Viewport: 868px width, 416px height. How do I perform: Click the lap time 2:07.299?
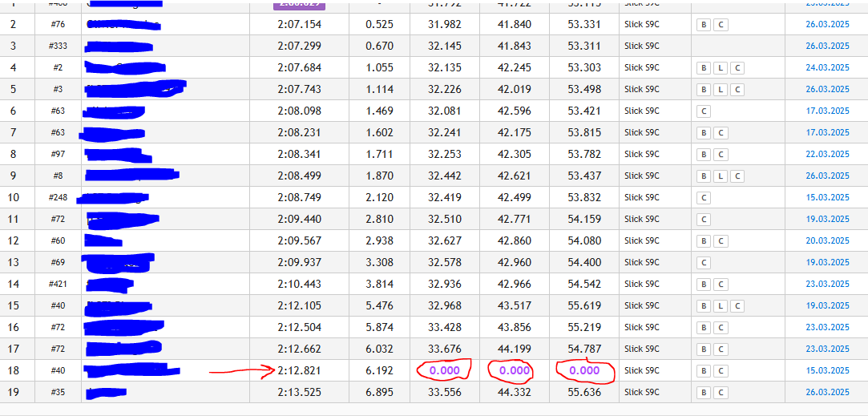[x=300, y=46]
